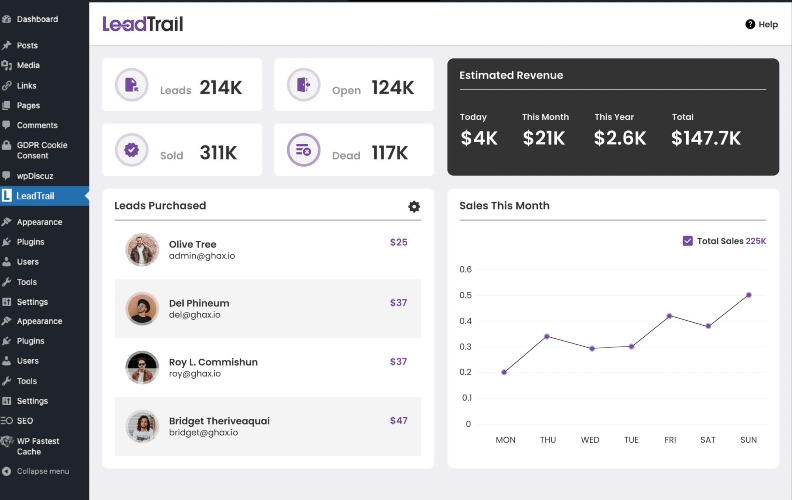Click the 225K total sales figure
The image size is (792, 500).
[x=756, y=241]
